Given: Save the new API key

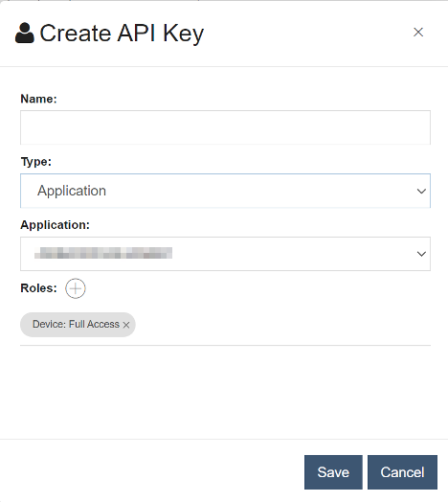Looking at the screenshot, I should 333,472.
